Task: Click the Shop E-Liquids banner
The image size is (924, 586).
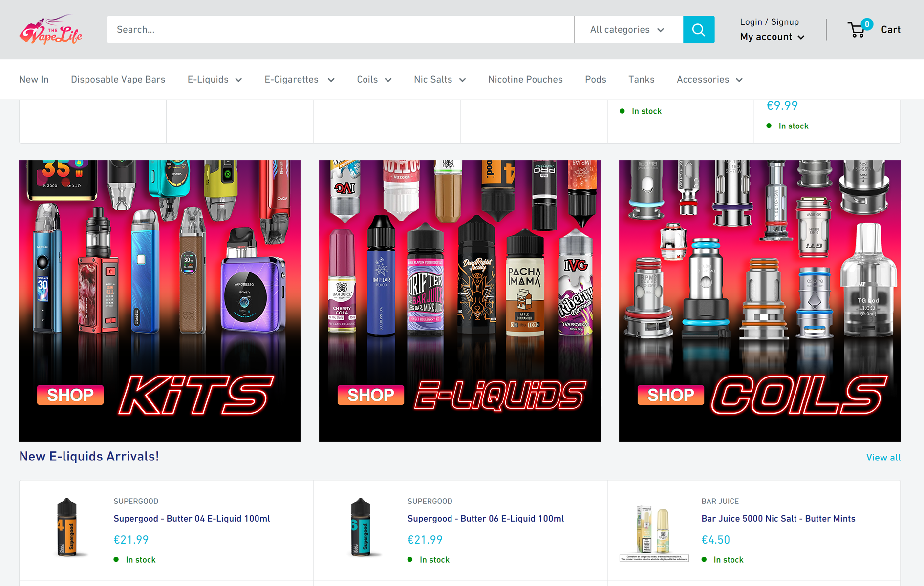Action: coord(460,301)
